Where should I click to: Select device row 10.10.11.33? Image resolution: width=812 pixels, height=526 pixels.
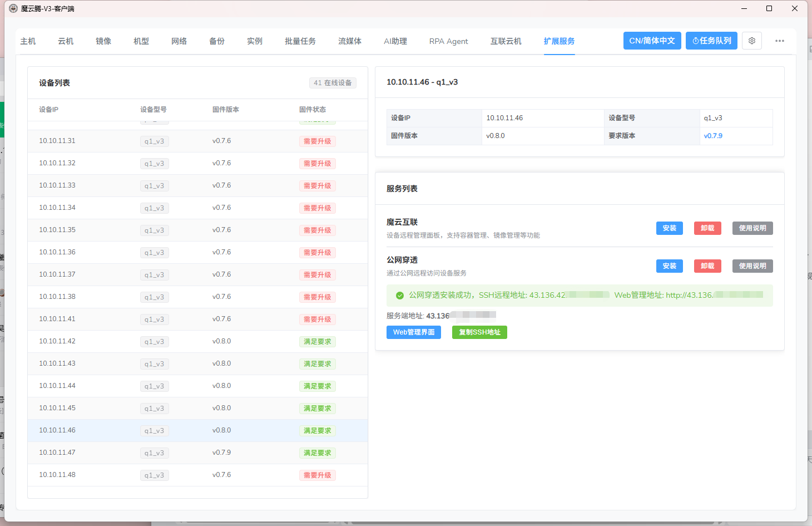(x=197, y=186)
